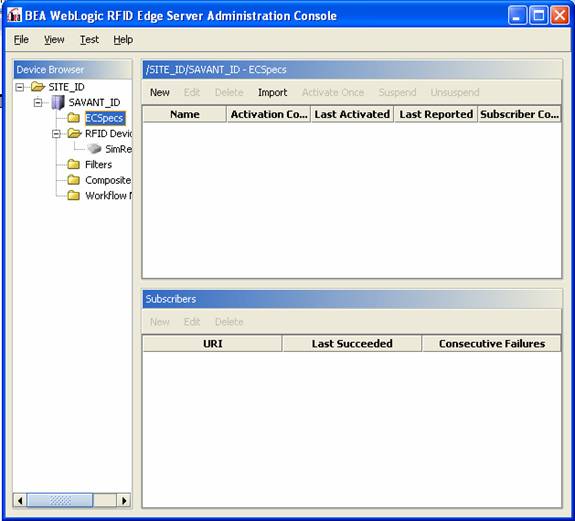The width and height of the screenshot is (575, 521).
Task: Open the View menu
Action: [x=54, y=40]
